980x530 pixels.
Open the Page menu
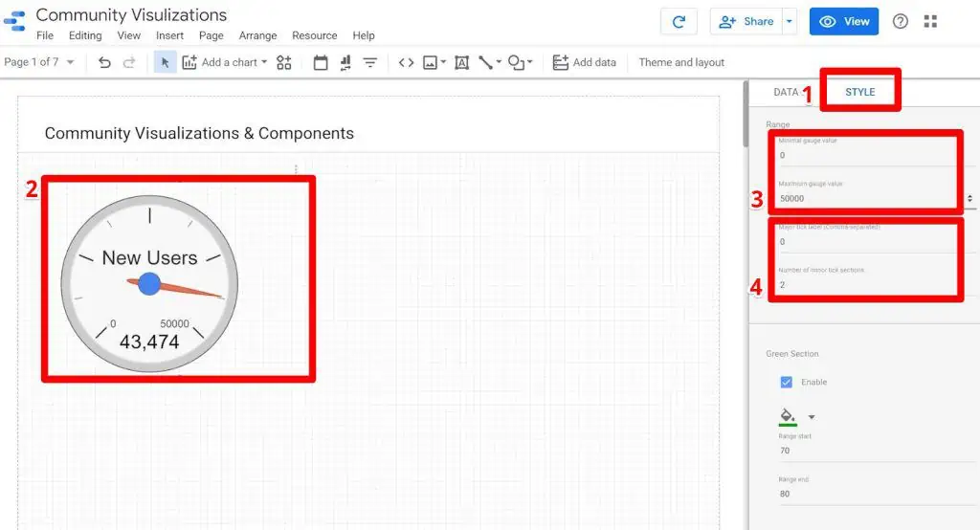tap(212, 35)
